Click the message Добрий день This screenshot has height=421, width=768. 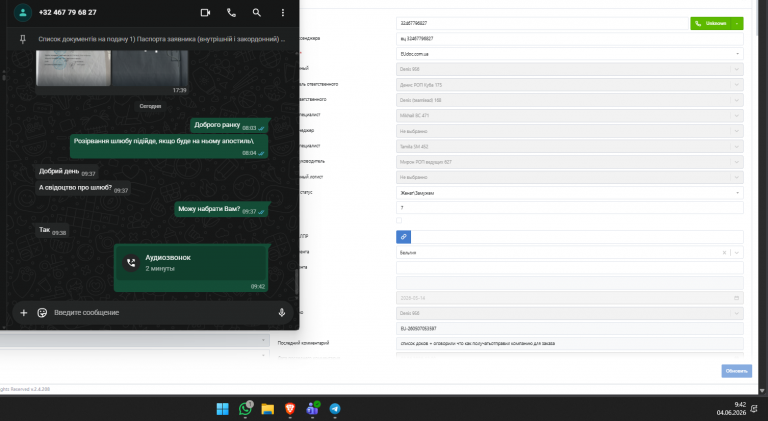pyautogui.click(x=66, y=172)
